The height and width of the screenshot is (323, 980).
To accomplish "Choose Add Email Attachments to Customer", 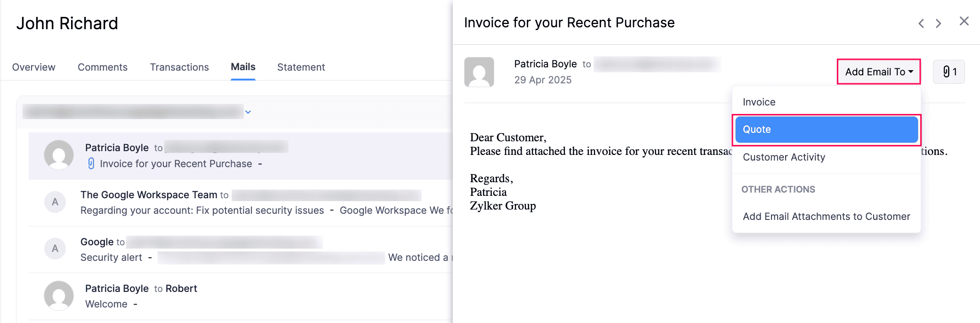I will click(x=826, y=217).
